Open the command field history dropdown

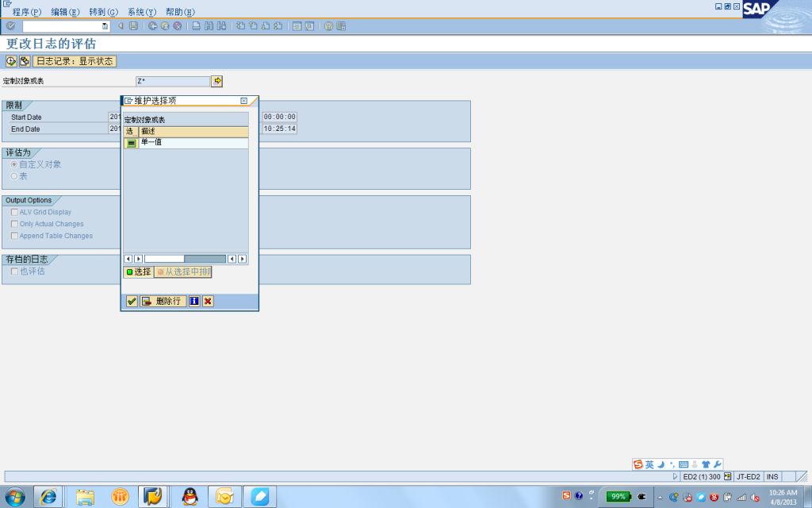point(105,26)
